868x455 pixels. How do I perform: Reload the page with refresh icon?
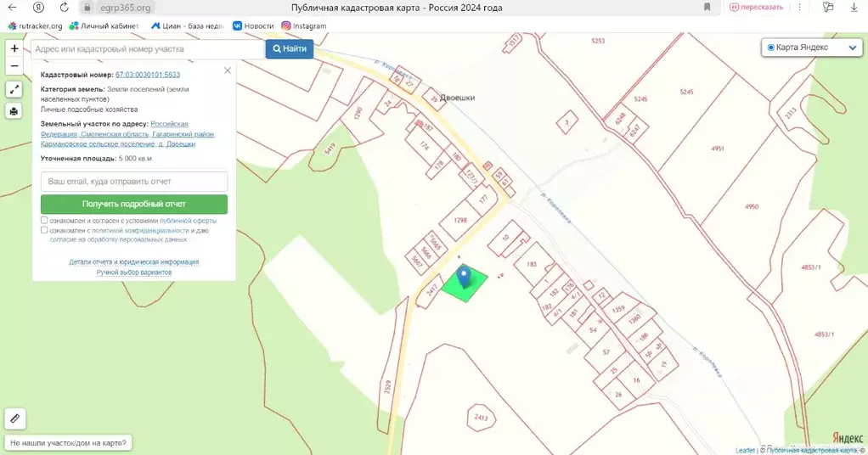pos(65,8)
